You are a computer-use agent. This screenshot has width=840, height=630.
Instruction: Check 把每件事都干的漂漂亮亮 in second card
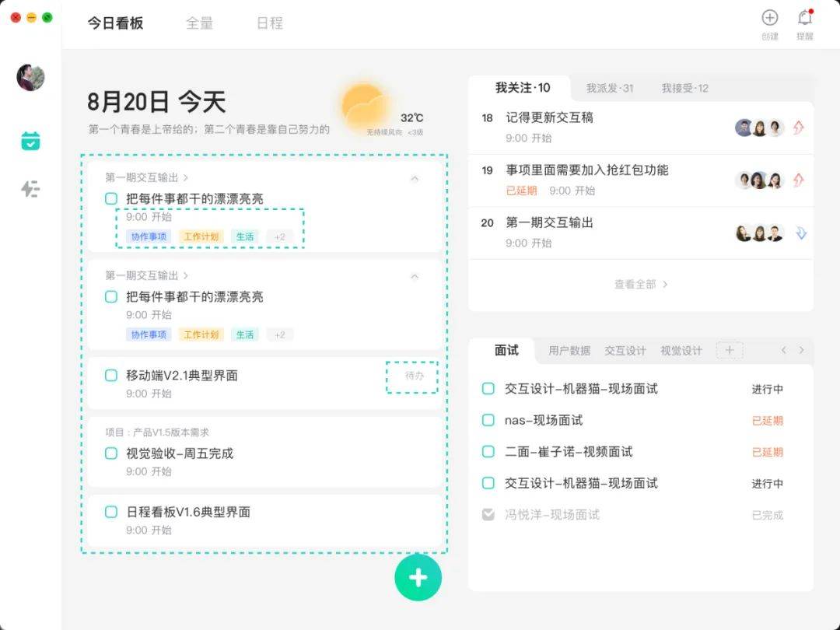tap(111, 297)
